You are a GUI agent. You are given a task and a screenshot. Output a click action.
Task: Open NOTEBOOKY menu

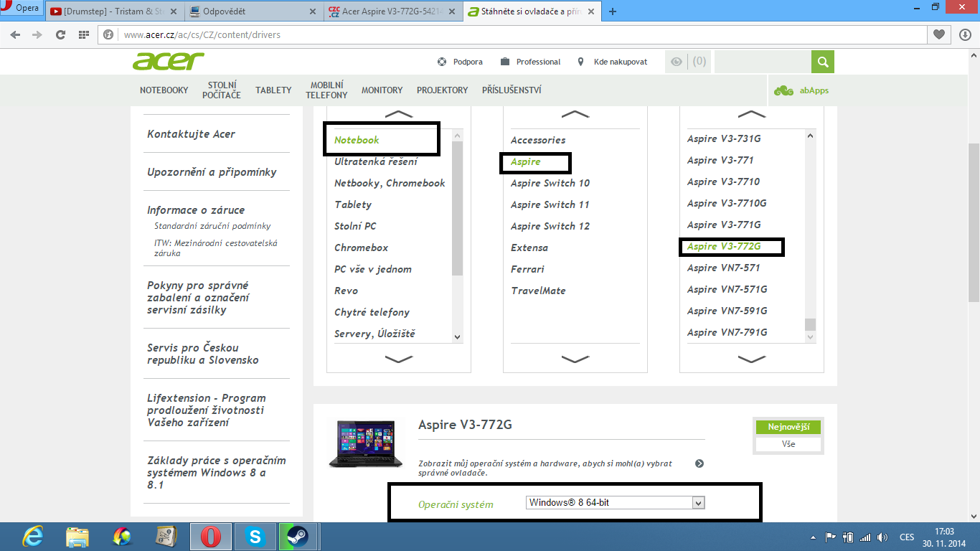coord(164,90)
